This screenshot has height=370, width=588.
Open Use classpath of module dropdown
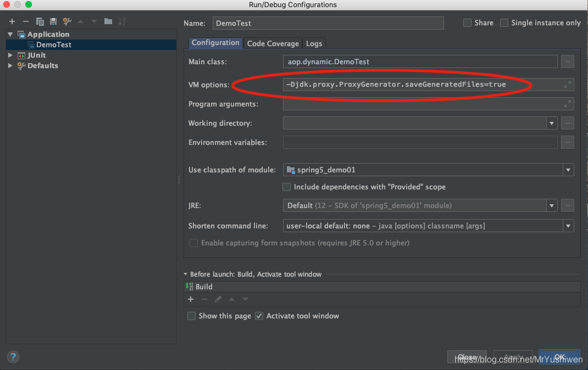(x=568, y=170)
